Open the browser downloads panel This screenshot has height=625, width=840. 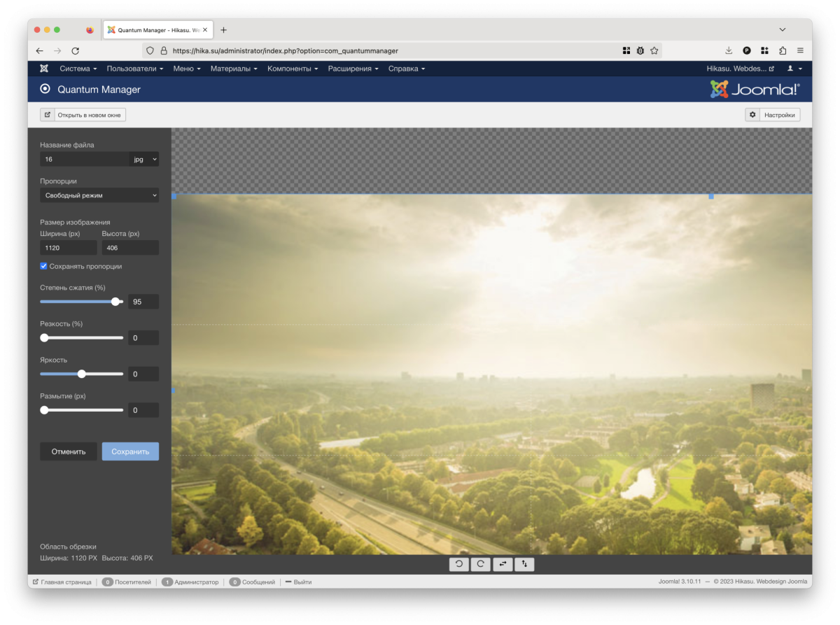(729, 50)
